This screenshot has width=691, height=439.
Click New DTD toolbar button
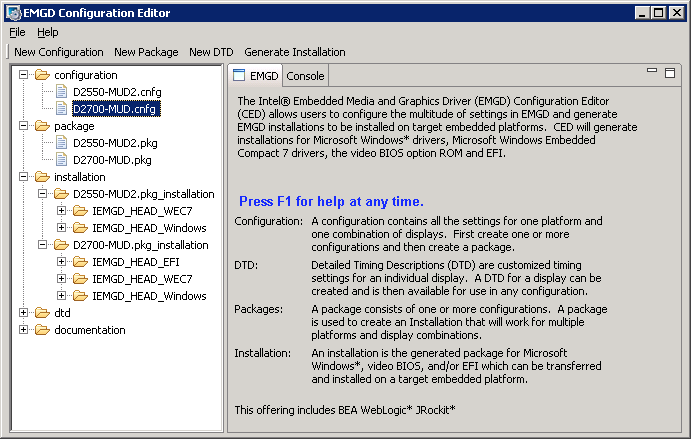pyautogui.click(x=211, y=52)
